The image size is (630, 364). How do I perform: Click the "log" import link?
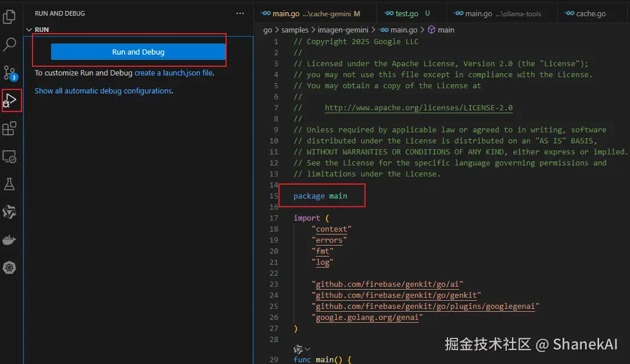[x=322, y=262]
